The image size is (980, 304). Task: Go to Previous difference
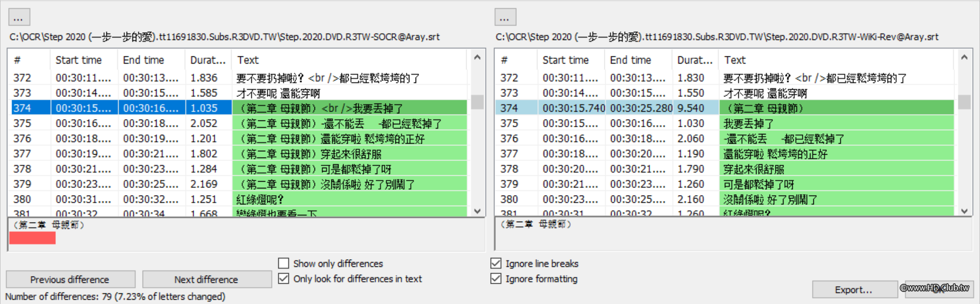tap(70, 279)
